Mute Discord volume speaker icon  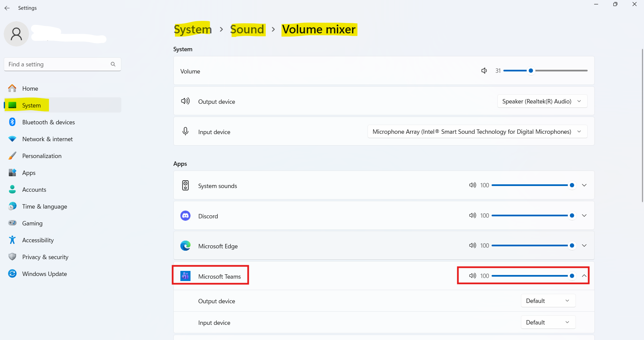click(472, 215)
